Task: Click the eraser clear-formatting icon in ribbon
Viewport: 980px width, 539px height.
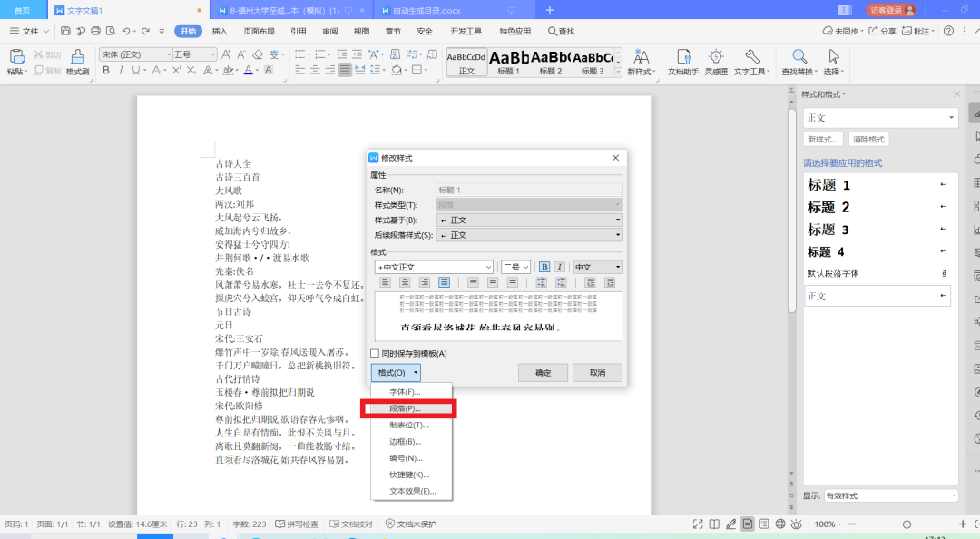Action: (258, 55)
